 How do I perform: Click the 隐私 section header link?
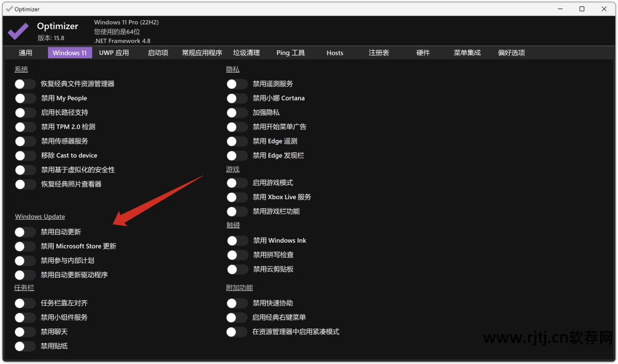232,69
